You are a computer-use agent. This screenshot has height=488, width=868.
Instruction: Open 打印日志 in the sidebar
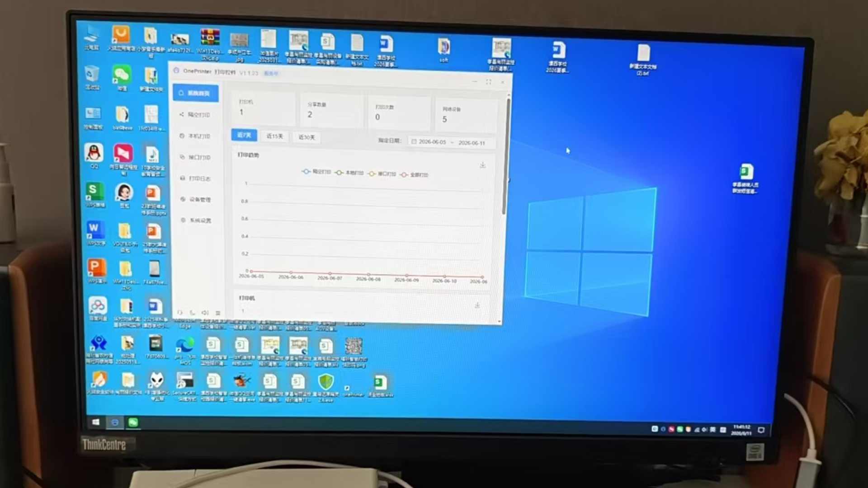coord(196,178)
